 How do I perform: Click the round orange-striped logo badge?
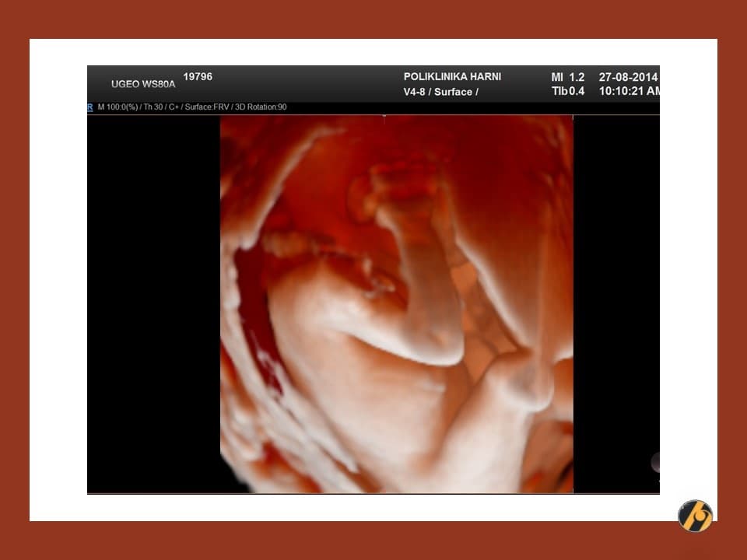[695, 515]
